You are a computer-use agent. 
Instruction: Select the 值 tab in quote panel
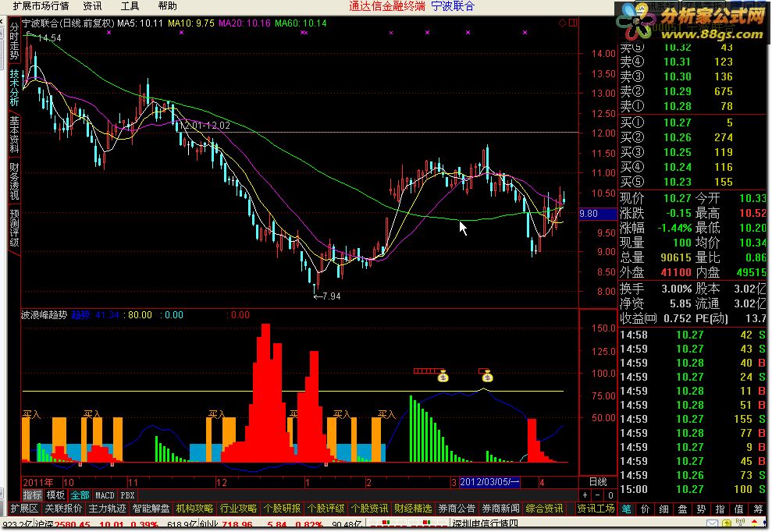(x=739, y=509)
